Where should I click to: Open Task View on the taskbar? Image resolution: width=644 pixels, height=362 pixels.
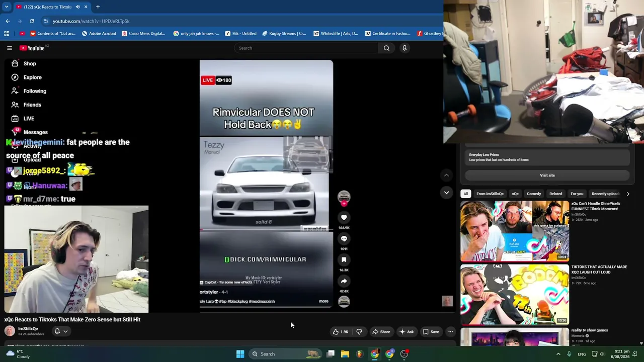[x=331, y=354]
